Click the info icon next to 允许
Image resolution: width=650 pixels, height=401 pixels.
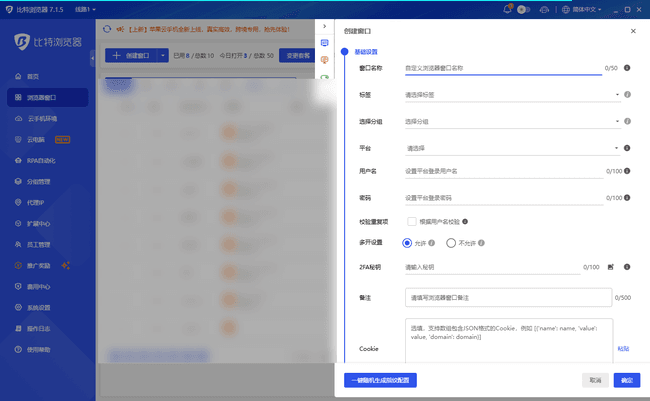tap(432, 243)
